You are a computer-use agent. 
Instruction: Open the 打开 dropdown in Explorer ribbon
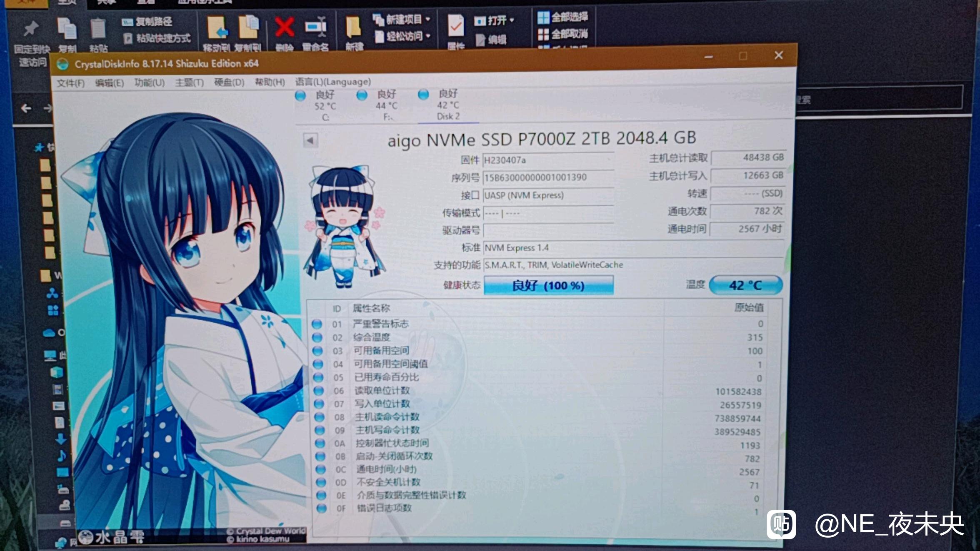pyautogui.click(x=495, y=20)
